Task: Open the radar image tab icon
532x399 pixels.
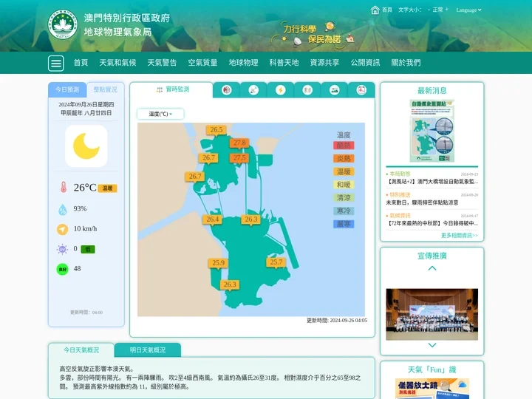Action: pyautogui.click(x=226, y=90)
